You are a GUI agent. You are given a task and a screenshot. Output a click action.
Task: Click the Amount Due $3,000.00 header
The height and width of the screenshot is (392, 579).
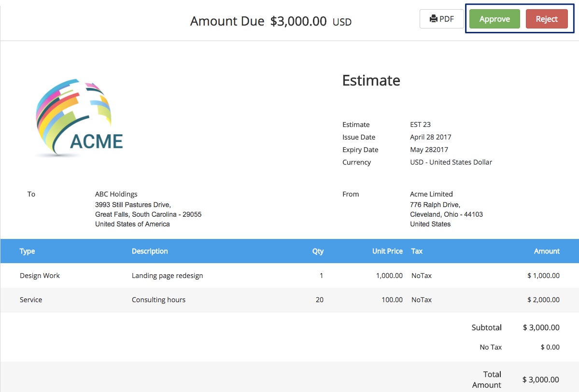click(x=271, y=21)
